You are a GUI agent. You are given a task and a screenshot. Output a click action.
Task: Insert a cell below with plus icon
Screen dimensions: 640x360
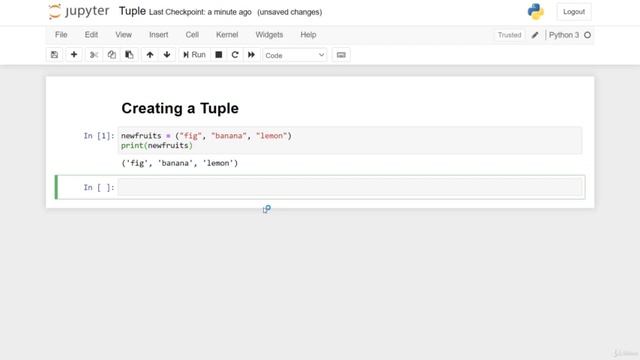[x=74, y=55]
